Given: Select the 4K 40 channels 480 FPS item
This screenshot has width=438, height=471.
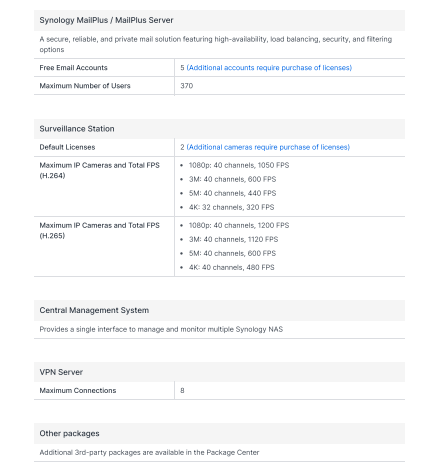Looking at the screenshot, I should [x=231, y=267].
